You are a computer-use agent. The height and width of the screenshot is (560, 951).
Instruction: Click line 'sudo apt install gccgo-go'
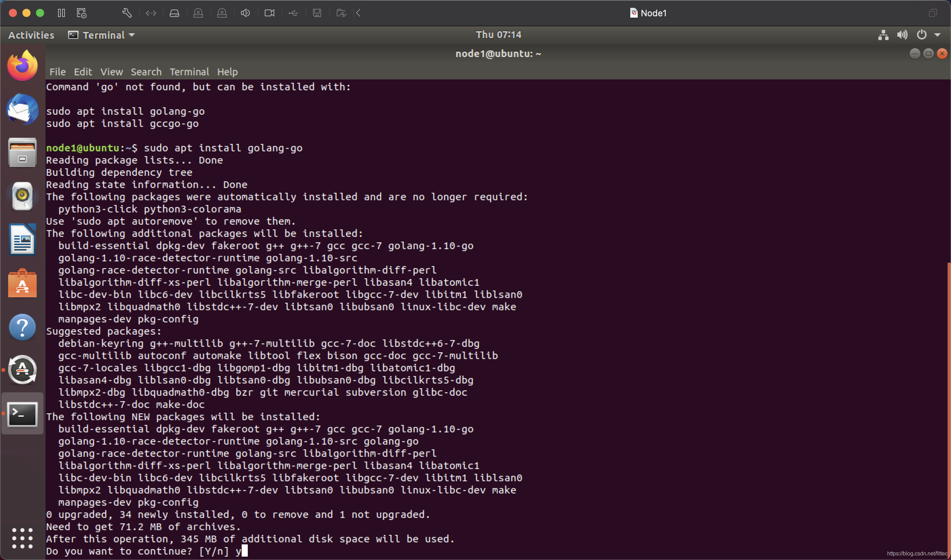coord(122,124)
